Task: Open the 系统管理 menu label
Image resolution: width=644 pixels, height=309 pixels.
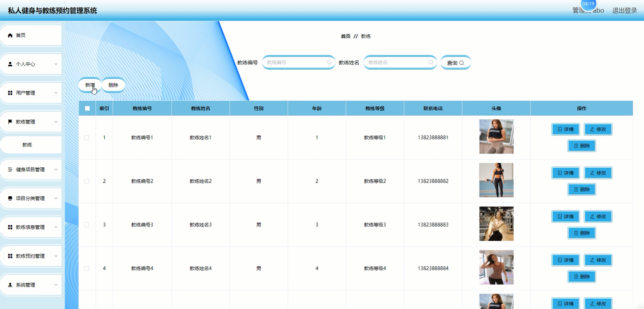Action: [x=25, y=285]
